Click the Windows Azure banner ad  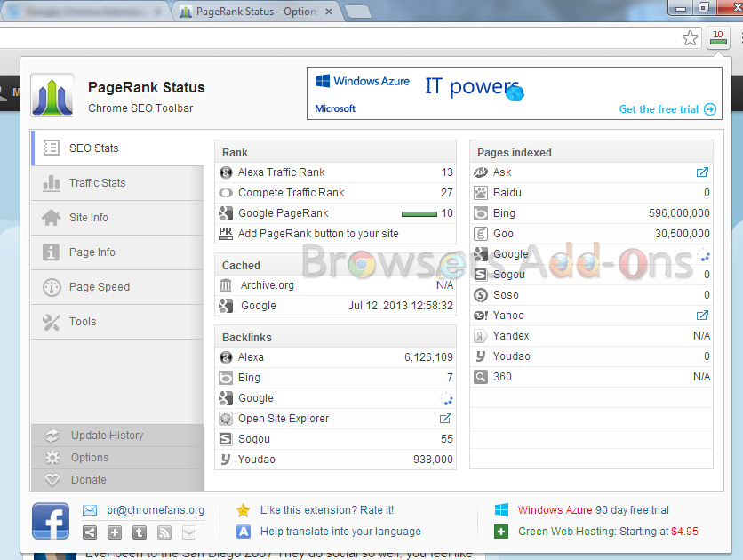click(514, 93)
